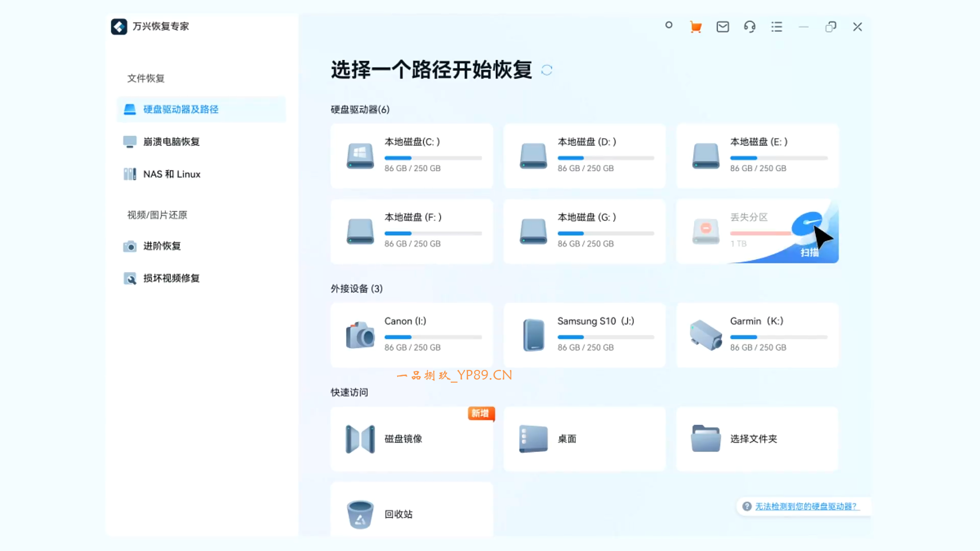Contact support via the headset icon
980x551 pixels.
(749, 26)
